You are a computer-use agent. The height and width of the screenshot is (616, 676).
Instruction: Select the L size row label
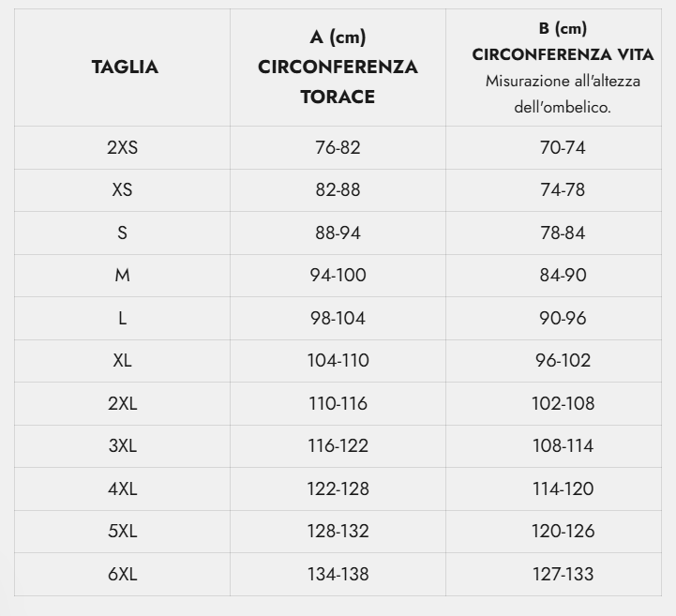click(123, 318)
